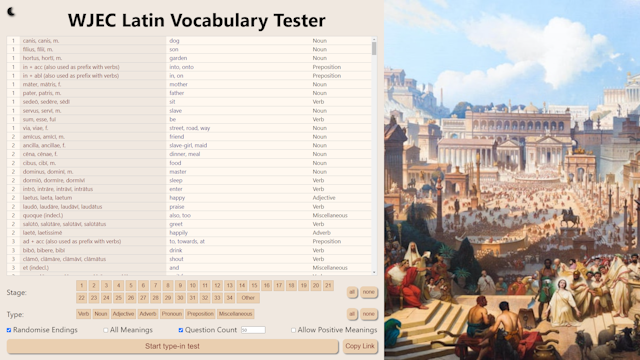Viewport: 640px width, 360px height.
Task: Start the type-in test
Action: pos(172,346)
